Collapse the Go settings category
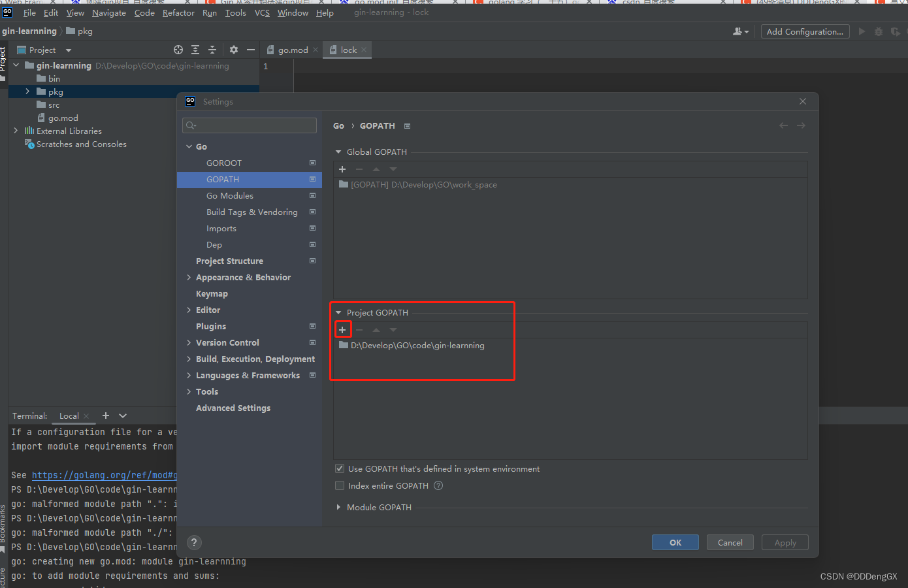This screenshot has height=588, width=908. coord(189,147)
